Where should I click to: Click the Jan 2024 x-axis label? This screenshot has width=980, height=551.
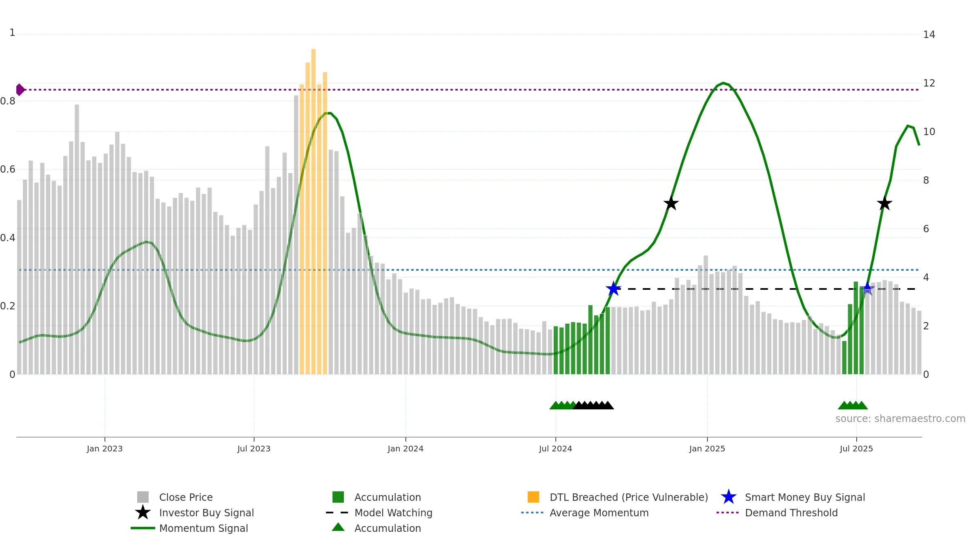tap(405, 449)
